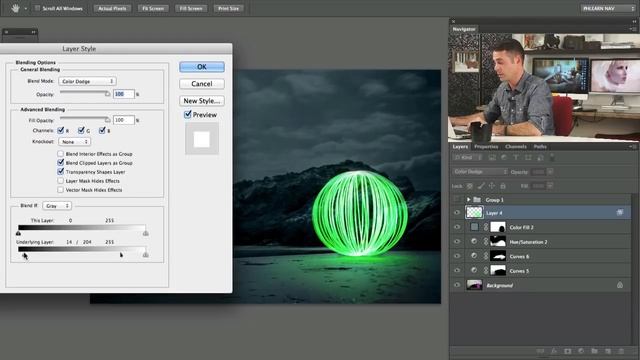Click the new adjustment layer icon

coord(581,351)
